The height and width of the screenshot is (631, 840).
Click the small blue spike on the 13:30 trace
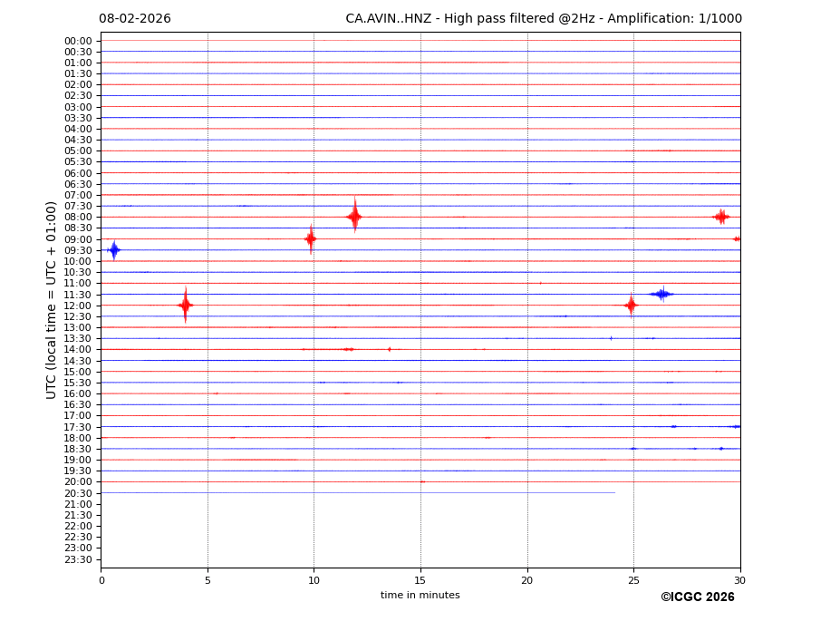[x=611, y=338]
